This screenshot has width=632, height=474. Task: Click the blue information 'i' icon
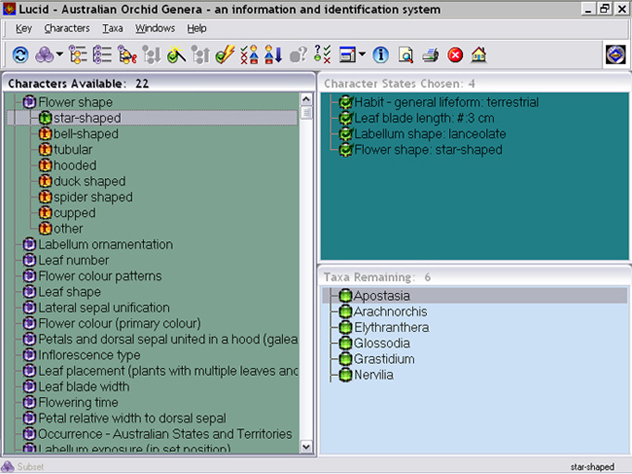(380, 55)
